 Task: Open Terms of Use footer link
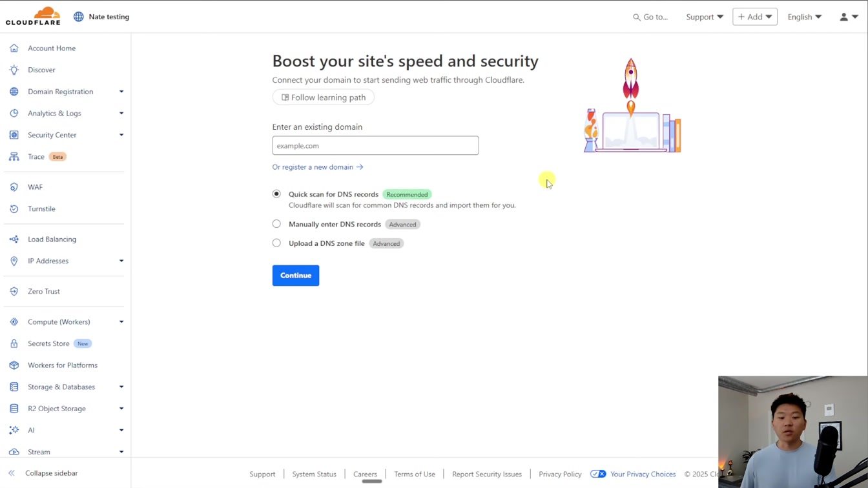(x=415, y=474)
